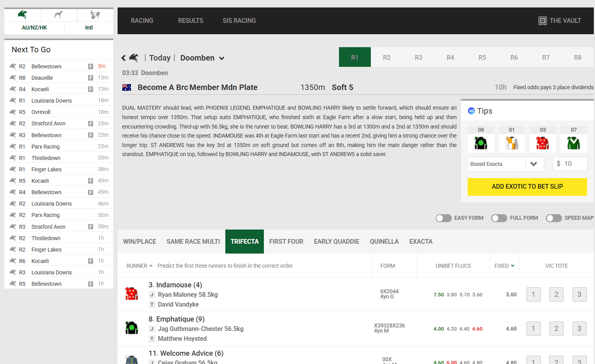This screenshot has height=364, width=595.
Task: Open the EXACTA tab
Action: 421,241
